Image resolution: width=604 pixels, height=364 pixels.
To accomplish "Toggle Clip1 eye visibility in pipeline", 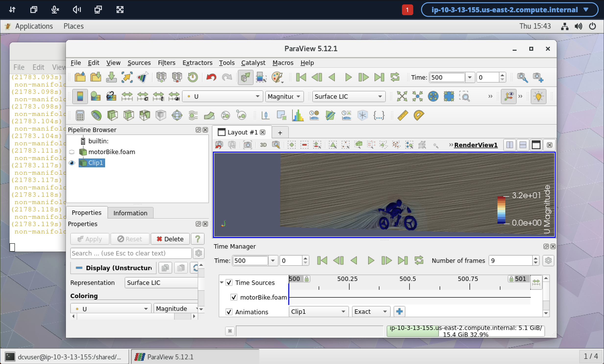I will [72, 163].
